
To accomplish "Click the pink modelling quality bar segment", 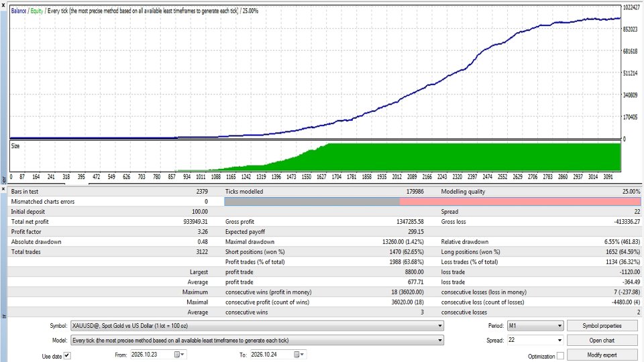I will [520, 202].
